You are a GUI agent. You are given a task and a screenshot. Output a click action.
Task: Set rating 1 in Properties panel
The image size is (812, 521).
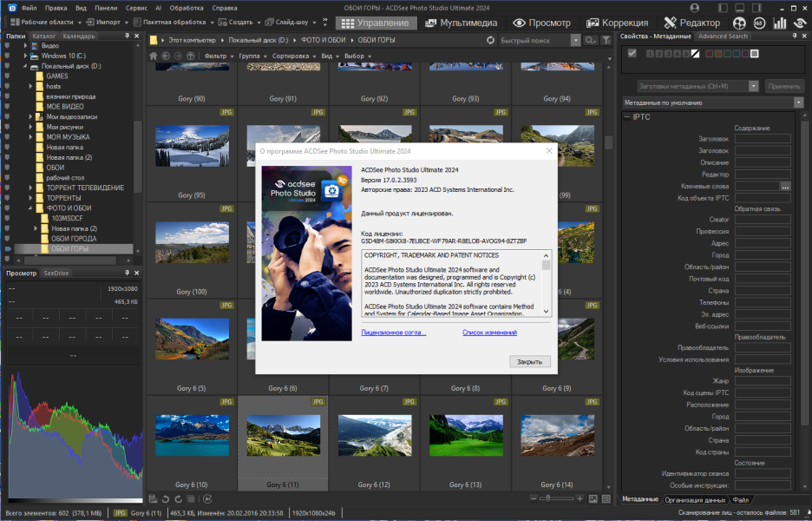point(650,53)
